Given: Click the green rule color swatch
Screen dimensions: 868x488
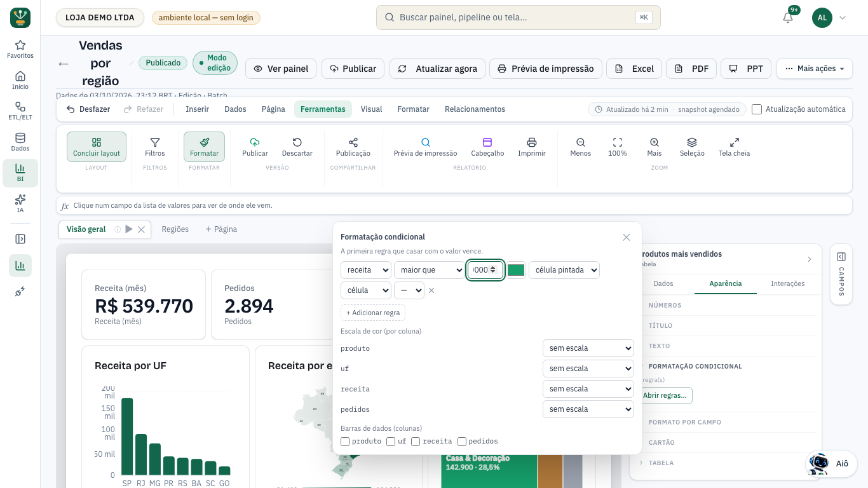Looking at the screenshot, I should point(516,270).
